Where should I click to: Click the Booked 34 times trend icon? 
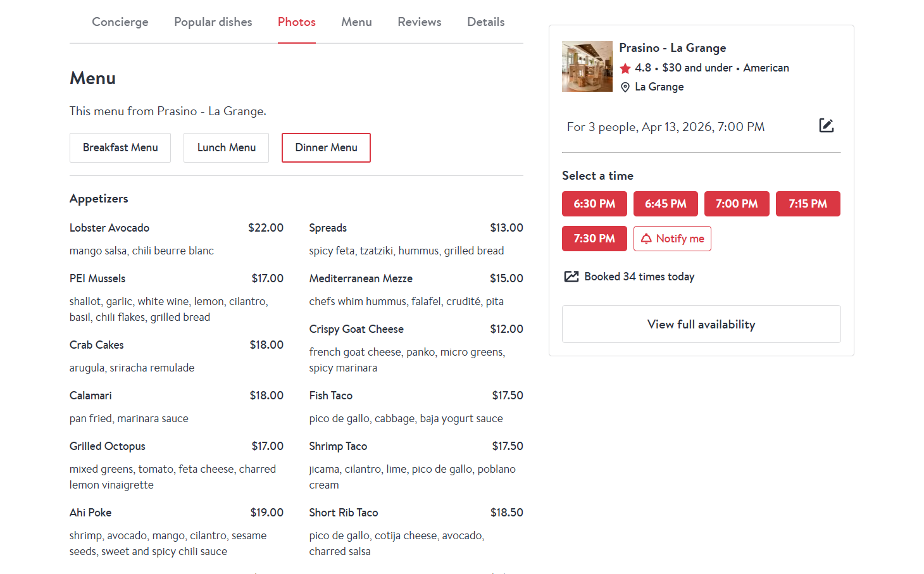pyautogui.click(x=571, y=277)
